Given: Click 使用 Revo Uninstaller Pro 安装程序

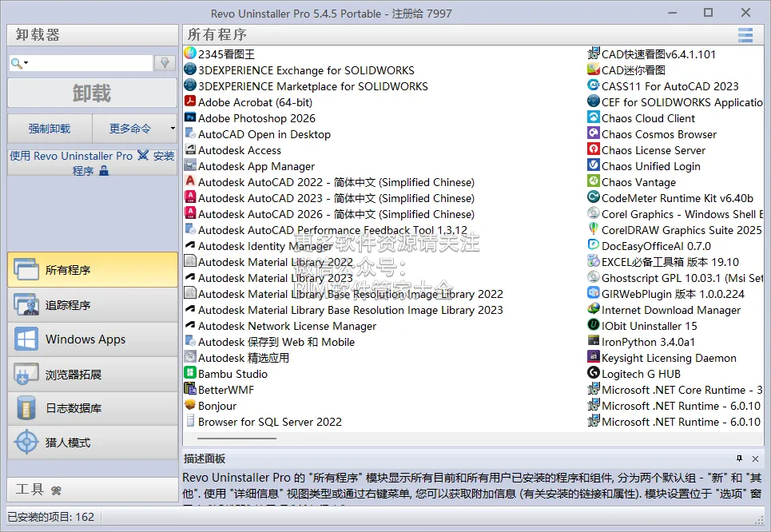Looking at the screenshot, I should coord(93,163).
